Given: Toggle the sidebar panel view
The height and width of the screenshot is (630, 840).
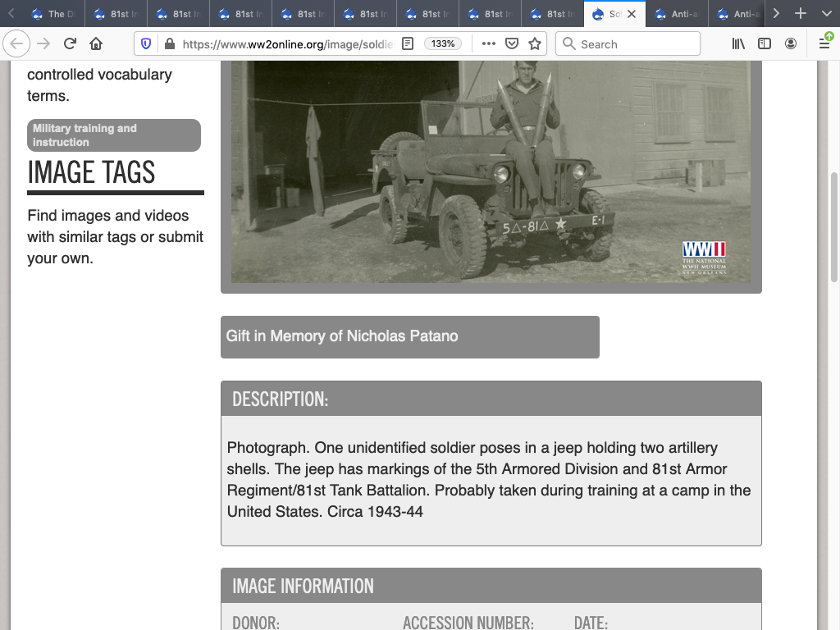Looking at the screenshot, I should pos(765,43).
